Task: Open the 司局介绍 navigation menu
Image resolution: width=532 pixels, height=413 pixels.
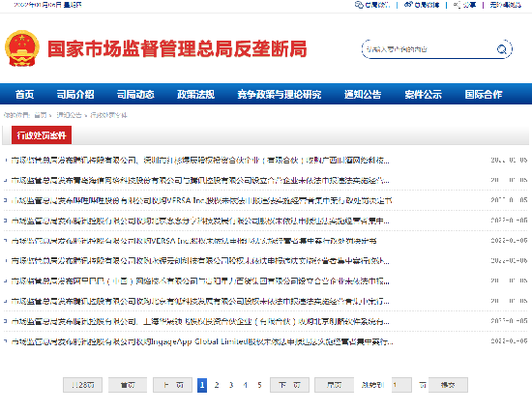Action: 75,95
